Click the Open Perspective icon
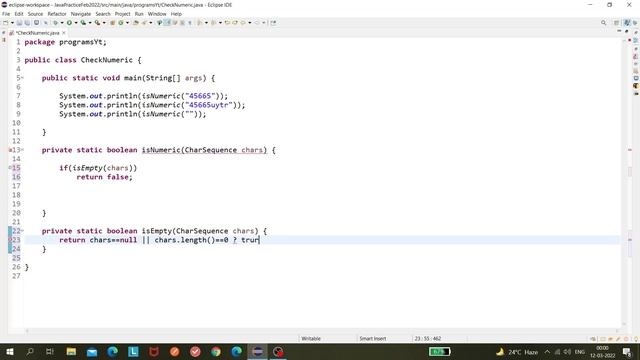This screenshot has width=640, height=360. point(616,23)
